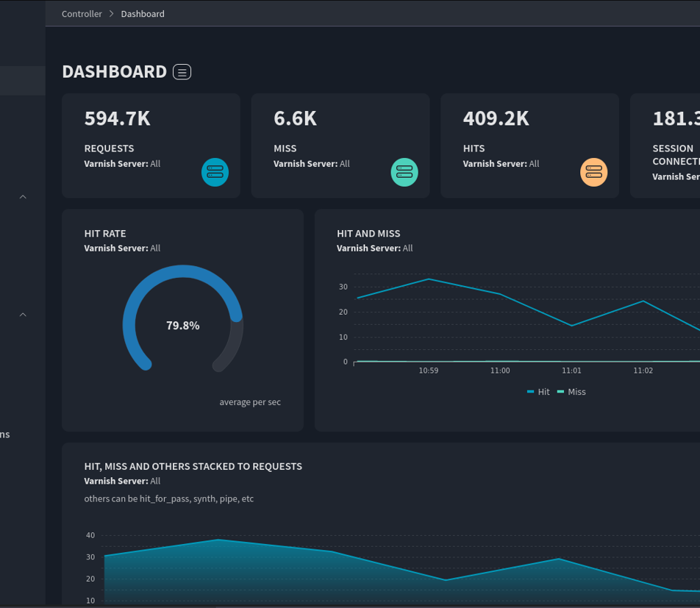Collapse the lower sidebar section chevron

point(23,315)
